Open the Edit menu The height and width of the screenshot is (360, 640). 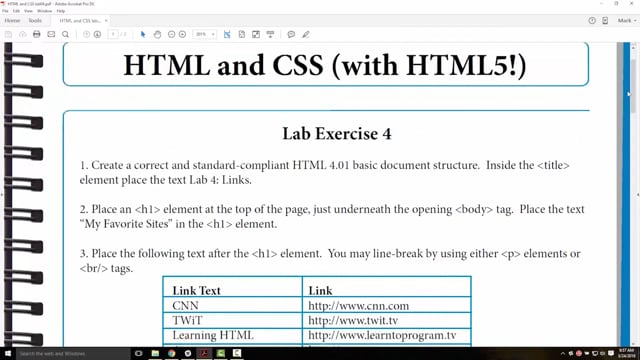pyautogui.click(x=16, y=11)
